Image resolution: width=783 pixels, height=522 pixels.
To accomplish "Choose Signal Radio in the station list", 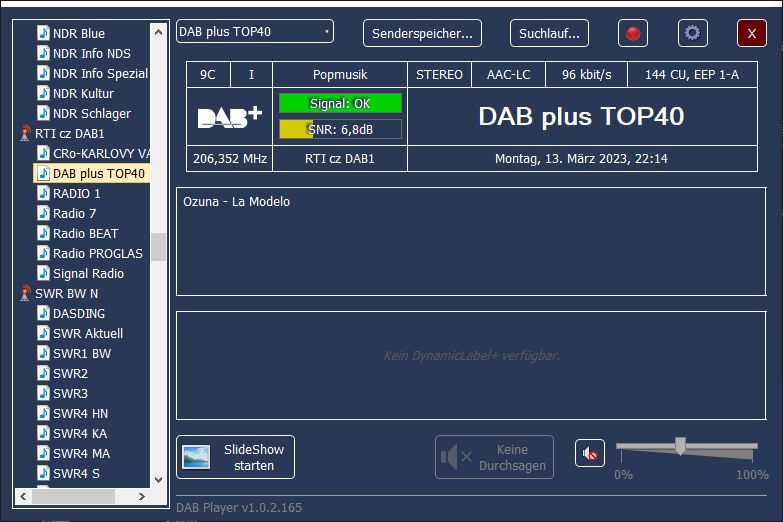I will [x=88, y=274].
